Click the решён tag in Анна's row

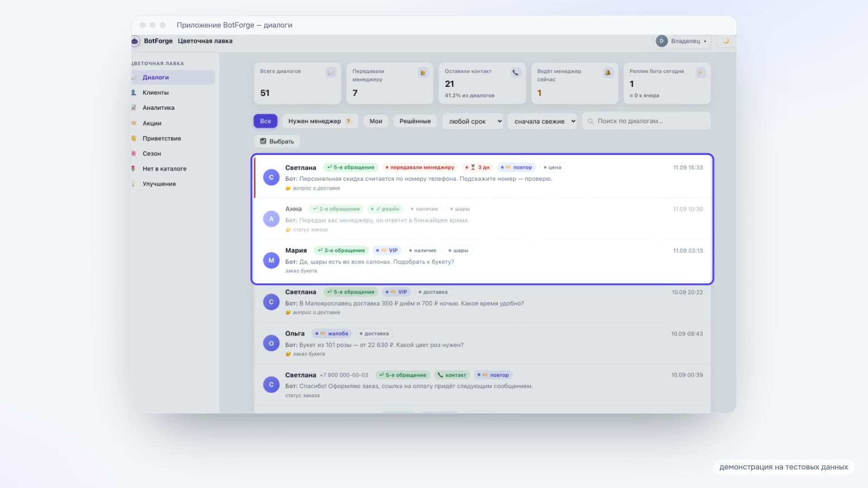coord(385,209)
